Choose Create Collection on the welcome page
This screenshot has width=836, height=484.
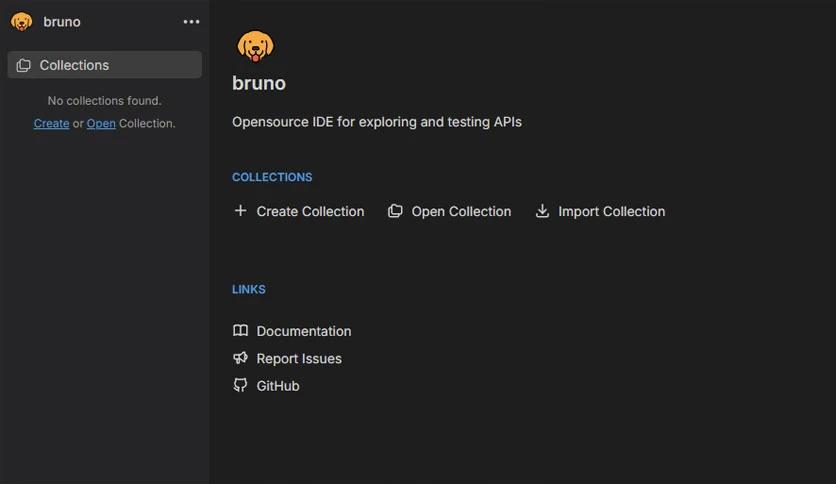tap(299, 211)
